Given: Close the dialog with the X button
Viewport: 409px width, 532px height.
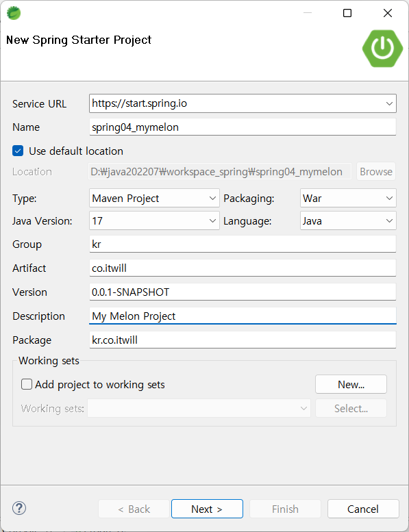Looking at the screenshot, I should point(387,13).
